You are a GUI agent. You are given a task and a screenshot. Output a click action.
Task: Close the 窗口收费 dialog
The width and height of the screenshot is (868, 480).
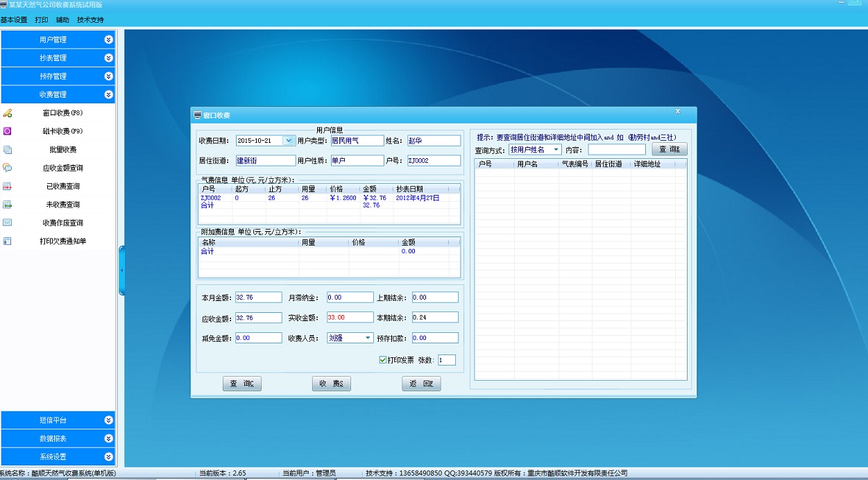677,111
